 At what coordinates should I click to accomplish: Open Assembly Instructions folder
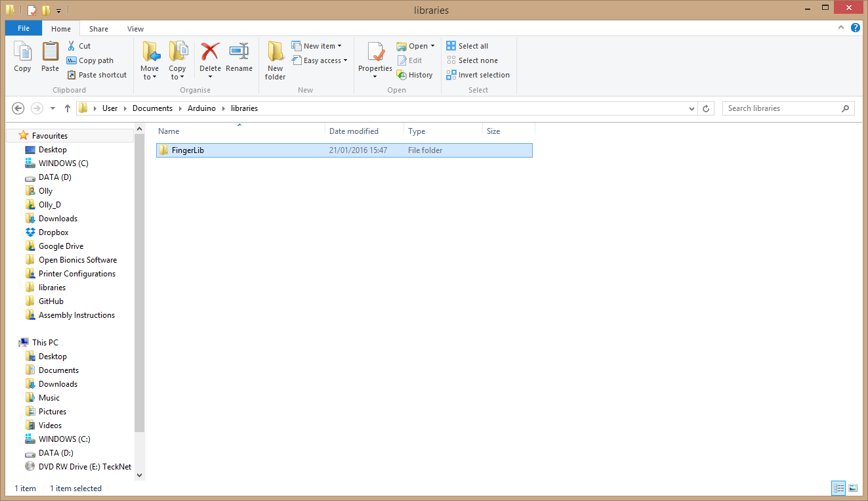[76, 315]
